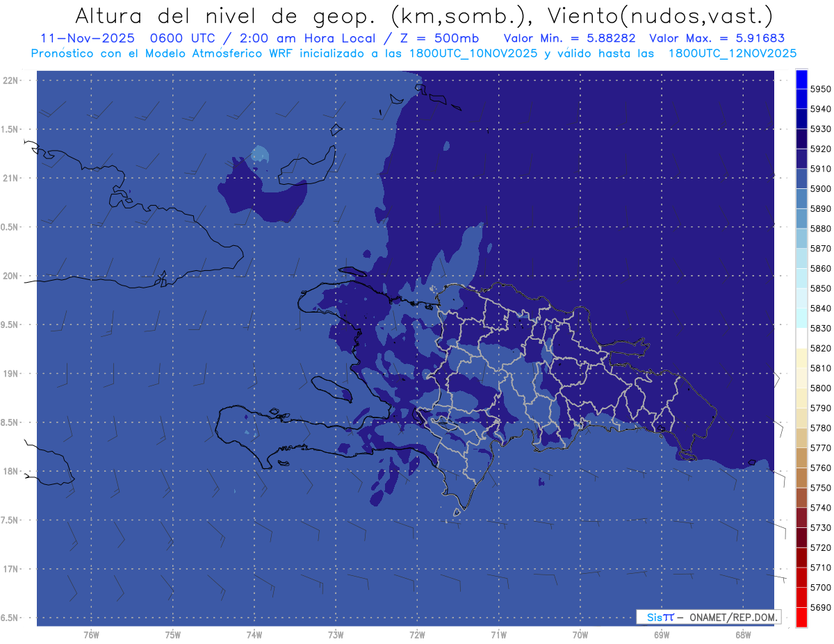Click the '75W' longitude label
Image resolution: width=834 pixels, height=644 pixels.
(x=173, y=635)
